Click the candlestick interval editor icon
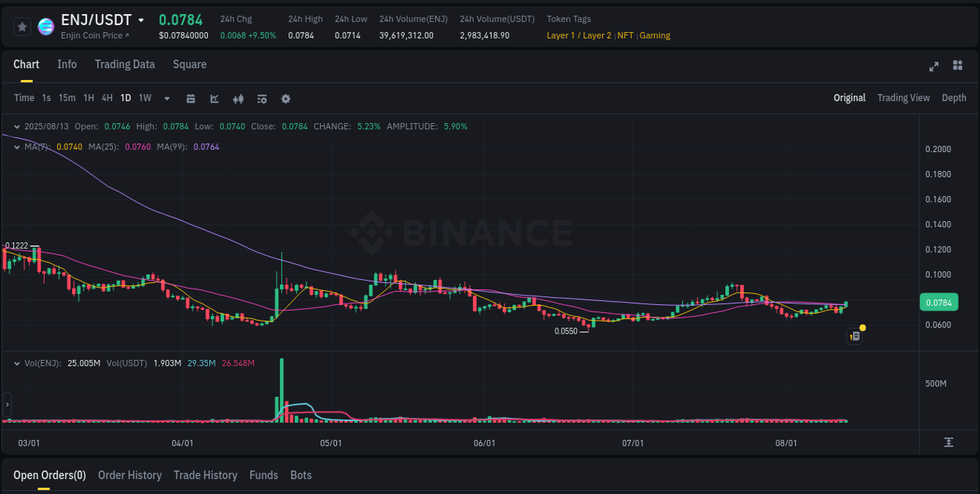Screen dimensions: 980x494 click(x=191, y=99)
